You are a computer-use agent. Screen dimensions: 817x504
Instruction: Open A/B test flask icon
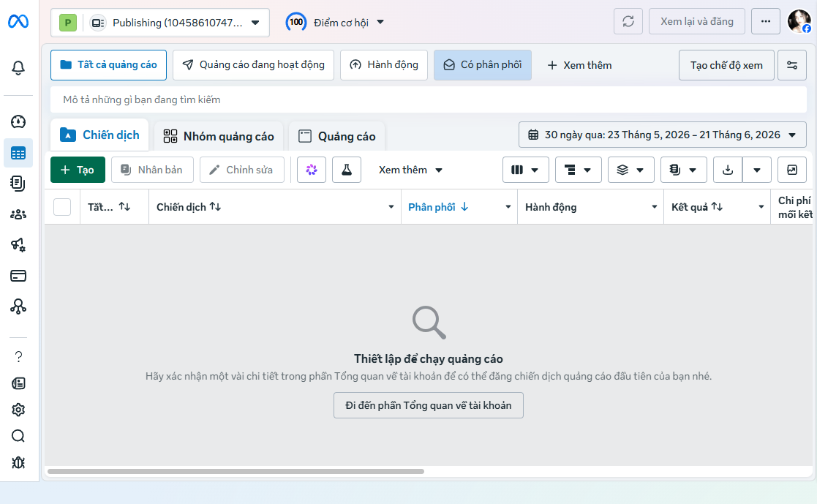(347, 170)
